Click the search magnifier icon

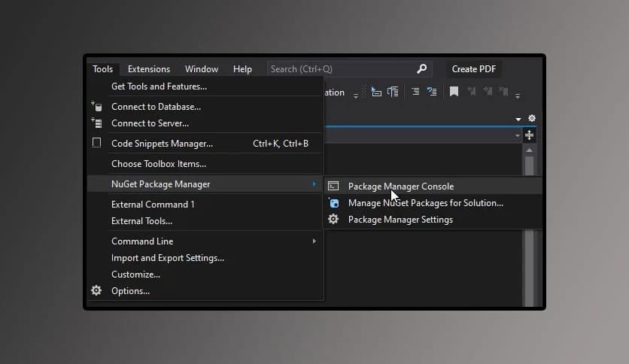pos(422,68)
